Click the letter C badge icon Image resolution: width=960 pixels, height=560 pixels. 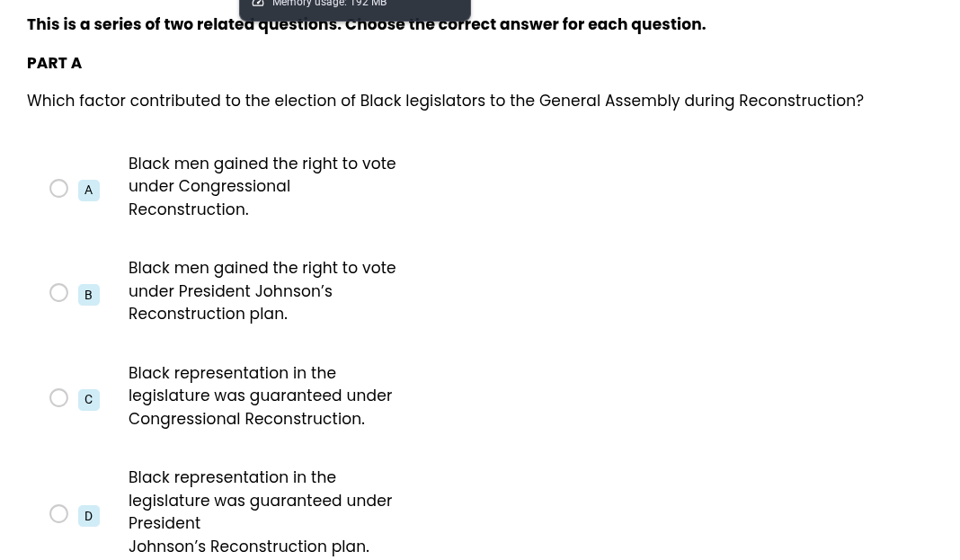(88, 399)
